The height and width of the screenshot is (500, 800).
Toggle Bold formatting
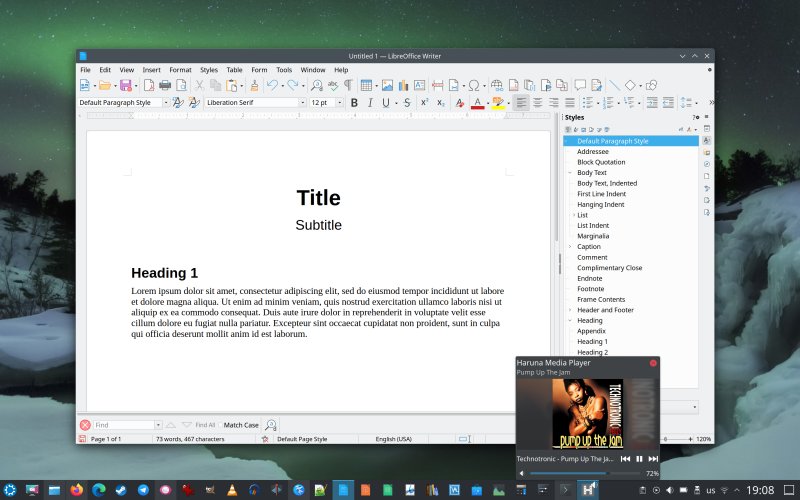354,103
